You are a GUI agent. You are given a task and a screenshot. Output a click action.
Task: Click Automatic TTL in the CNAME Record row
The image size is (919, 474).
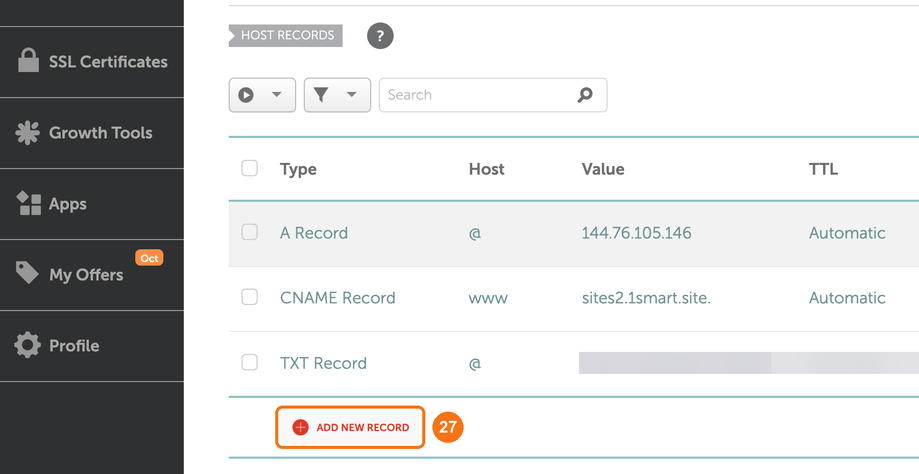pos(847,298)
